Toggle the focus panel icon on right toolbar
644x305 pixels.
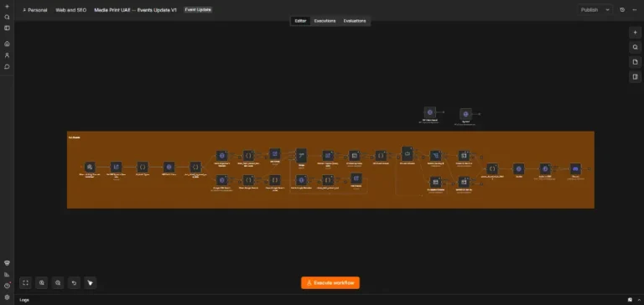tap(635, 77)
